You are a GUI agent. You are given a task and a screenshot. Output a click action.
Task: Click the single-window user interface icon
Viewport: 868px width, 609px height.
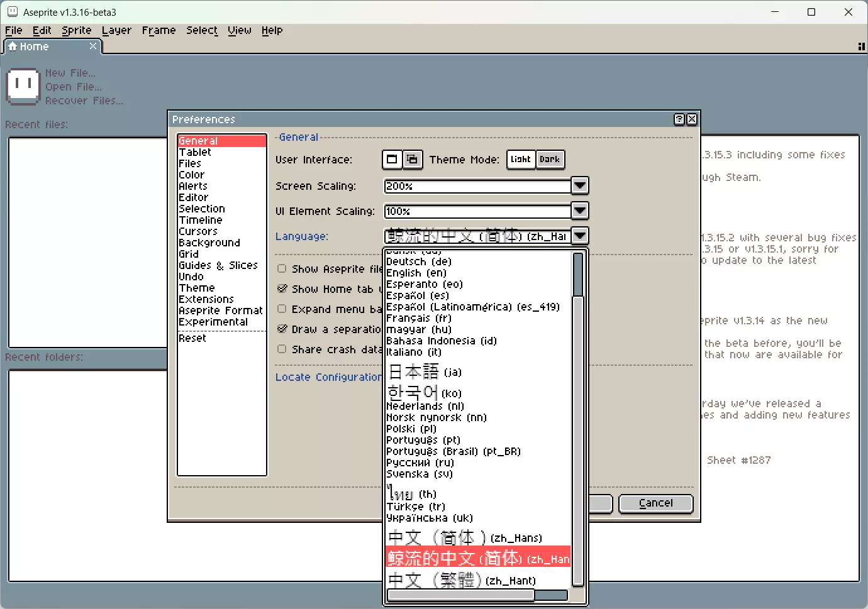tap(392, 160)
